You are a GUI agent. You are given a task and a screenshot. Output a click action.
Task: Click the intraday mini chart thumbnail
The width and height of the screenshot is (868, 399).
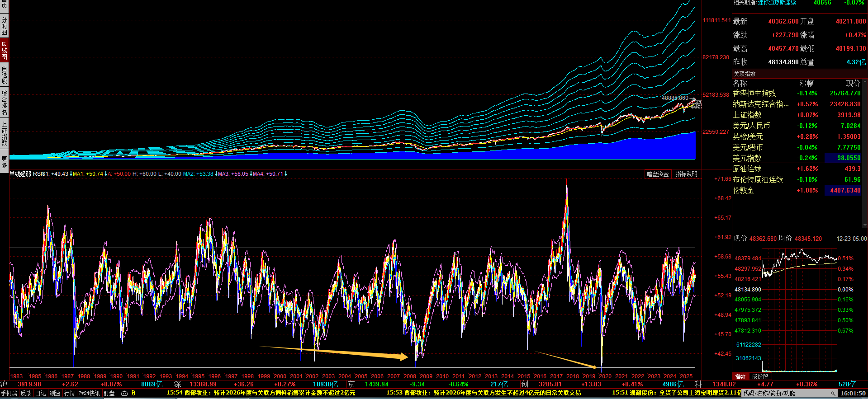(x=799, y=310)
